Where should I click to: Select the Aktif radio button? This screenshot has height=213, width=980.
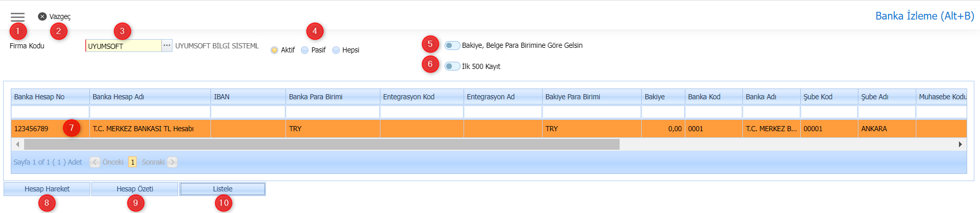coord(275,50)
